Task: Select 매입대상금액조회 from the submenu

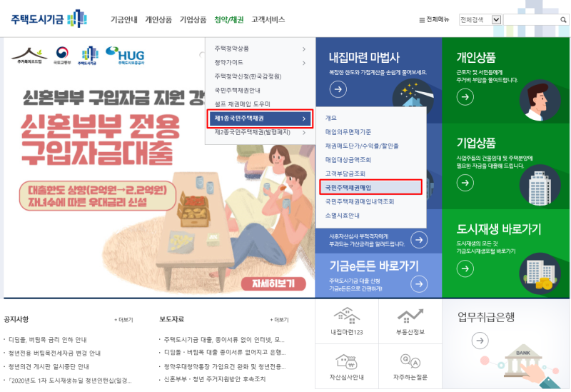Action: (348, 159)
